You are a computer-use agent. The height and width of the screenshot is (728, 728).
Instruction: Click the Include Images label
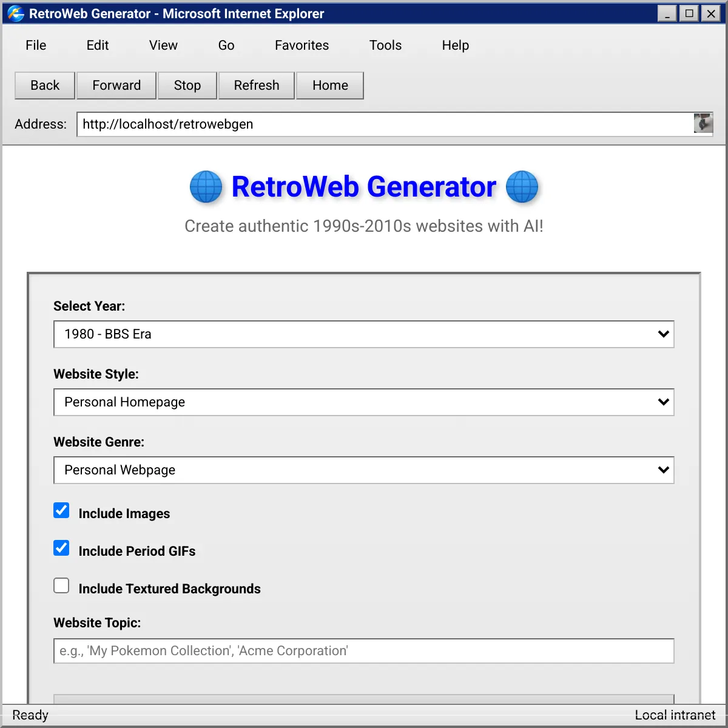click(124, 514)
